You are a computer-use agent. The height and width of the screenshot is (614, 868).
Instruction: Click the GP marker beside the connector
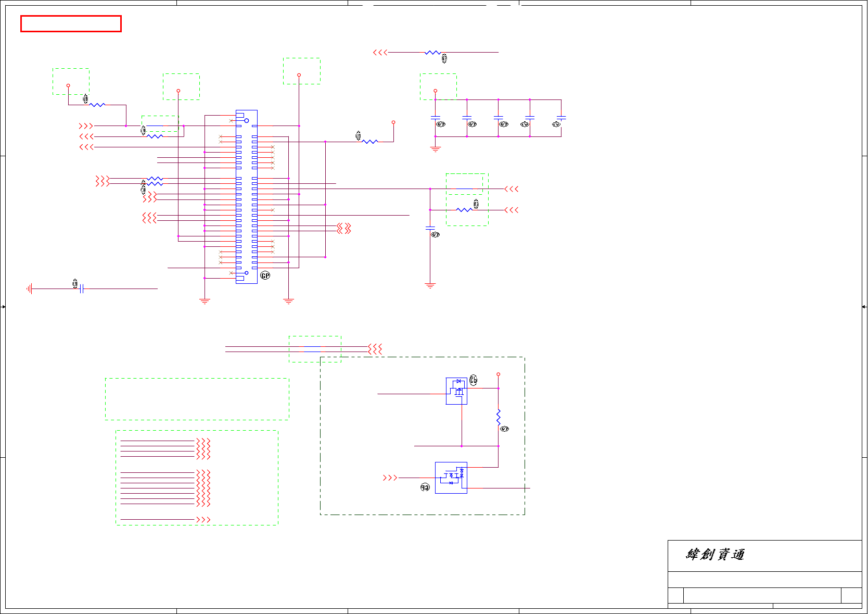point(265,275)
